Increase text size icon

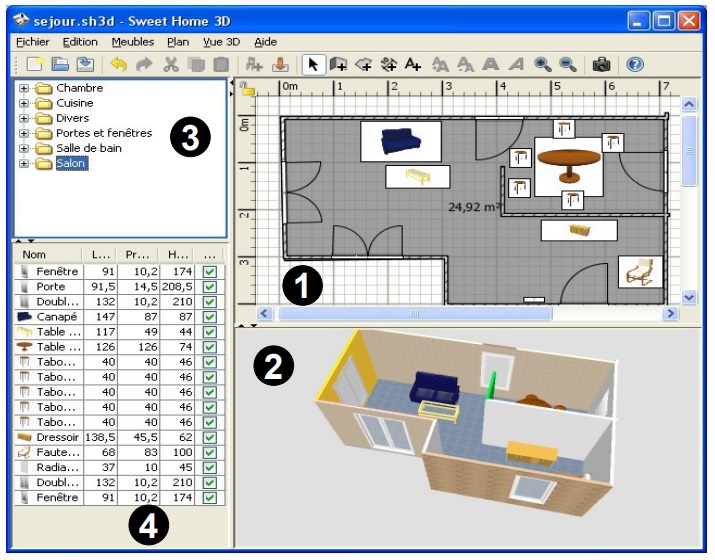440,64
